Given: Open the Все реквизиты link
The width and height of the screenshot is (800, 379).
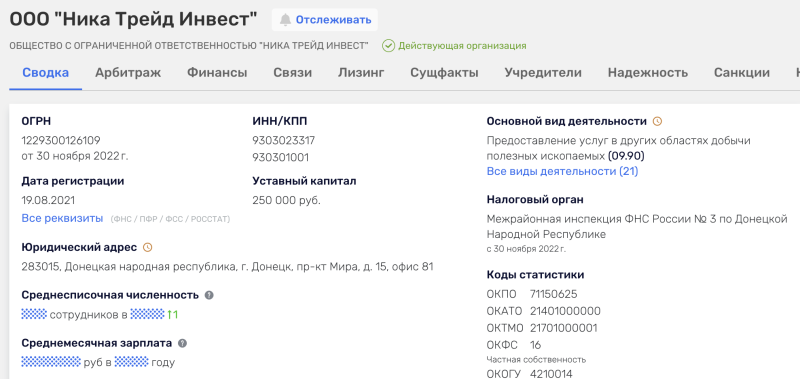Looking at the screenshot, I should tap(62, 218).
